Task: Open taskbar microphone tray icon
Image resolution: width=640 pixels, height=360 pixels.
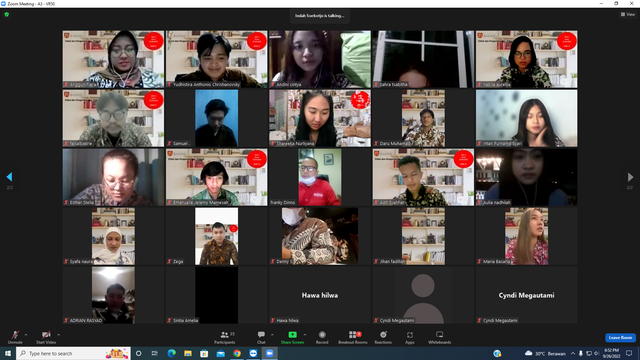Action: click(581, 353)
